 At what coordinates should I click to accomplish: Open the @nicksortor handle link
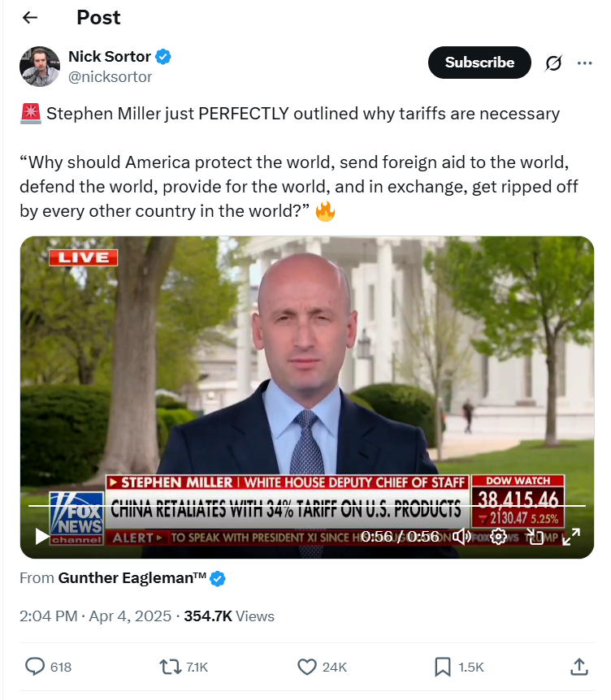[110, 77]
